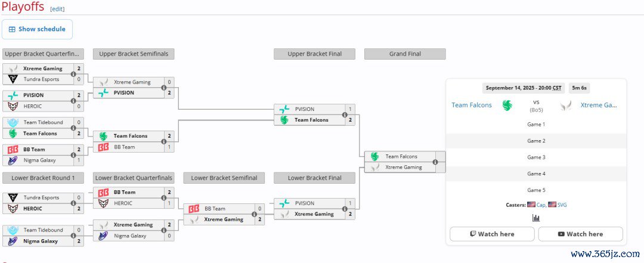Open info icon for Lower Bracket Final PVISION vs Xtreme Gaming
644x263 pixels.
(x=344, y=209)
